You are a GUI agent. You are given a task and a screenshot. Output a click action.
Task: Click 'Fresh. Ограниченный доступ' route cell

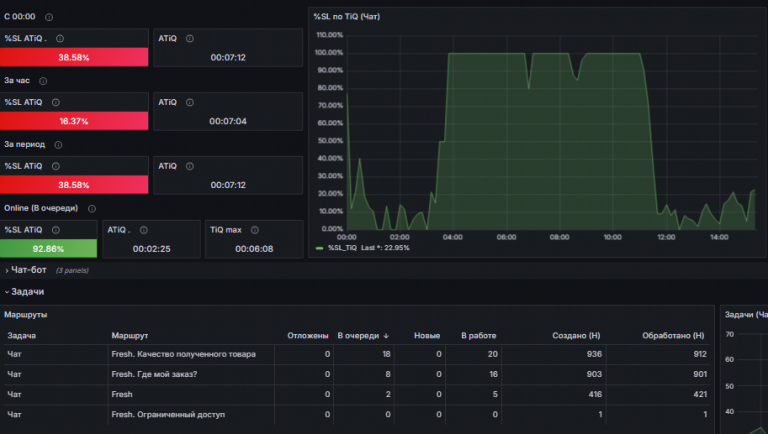point(168,414)
